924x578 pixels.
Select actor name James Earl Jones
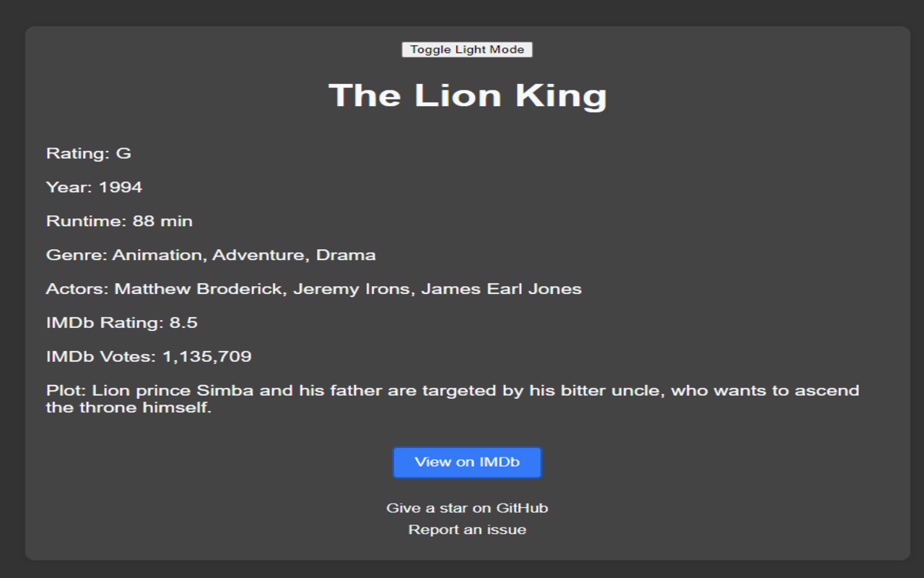click(501, 289)
